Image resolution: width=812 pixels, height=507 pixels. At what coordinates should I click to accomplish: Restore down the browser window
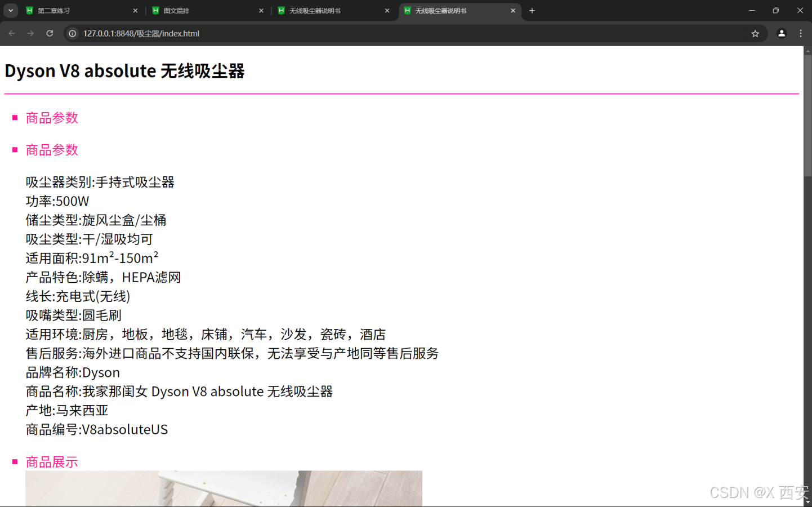776,11
